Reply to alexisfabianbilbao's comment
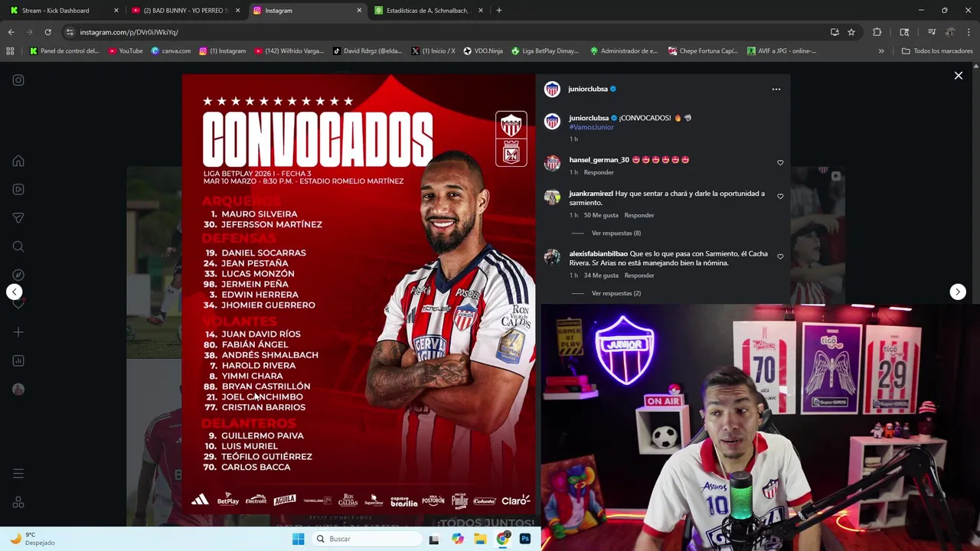 639,275
